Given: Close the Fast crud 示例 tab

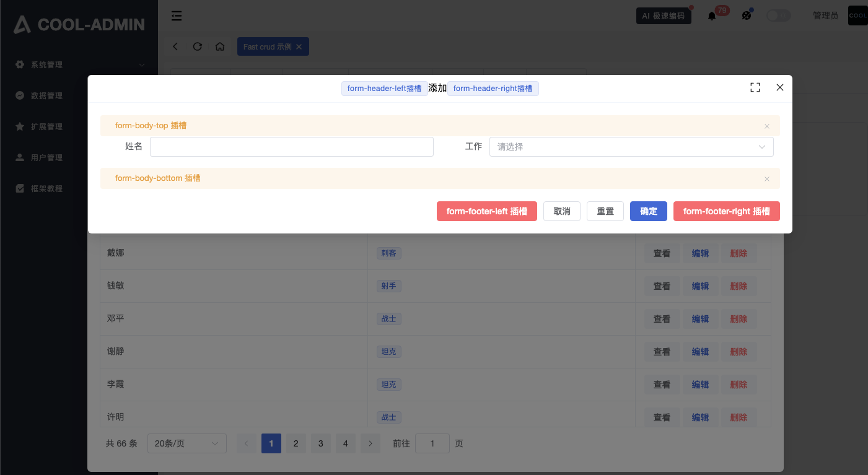Looking at the screenshot, I should click(x=299, y=47).
